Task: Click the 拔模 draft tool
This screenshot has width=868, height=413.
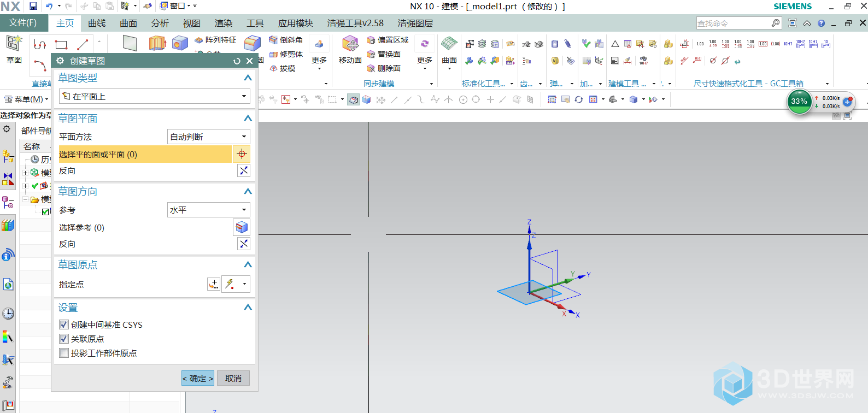Action: click(283, 68)
